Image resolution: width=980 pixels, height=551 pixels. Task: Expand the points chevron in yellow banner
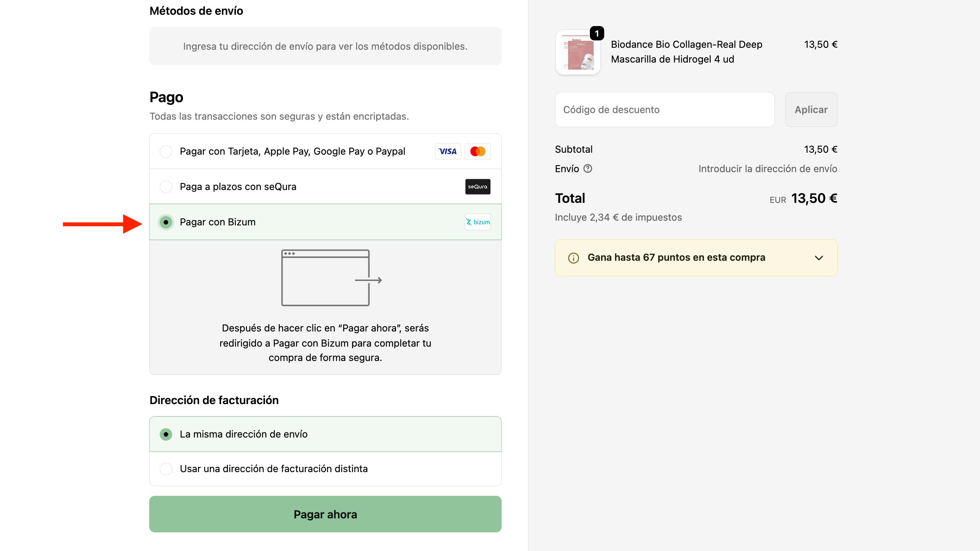819,258
